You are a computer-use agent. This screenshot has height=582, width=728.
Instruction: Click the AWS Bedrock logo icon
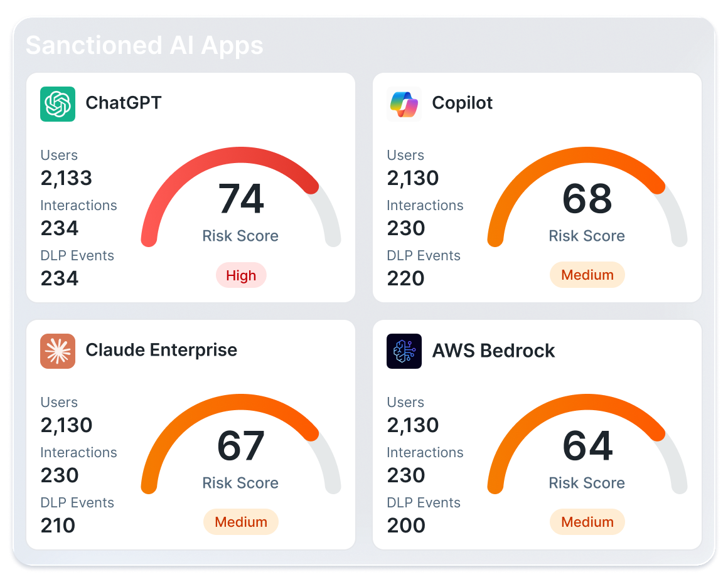(x=404, y=351)
